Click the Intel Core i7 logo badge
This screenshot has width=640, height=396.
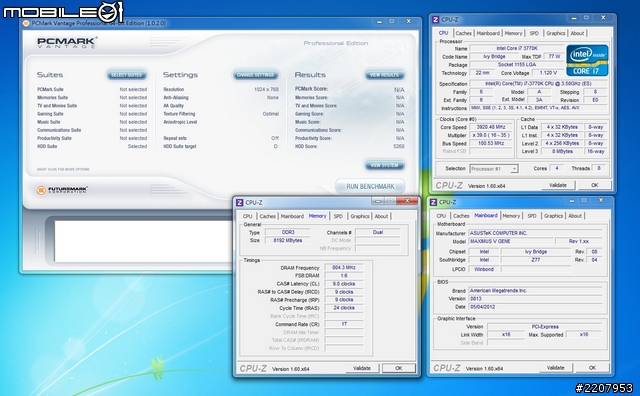pos(587,60)
